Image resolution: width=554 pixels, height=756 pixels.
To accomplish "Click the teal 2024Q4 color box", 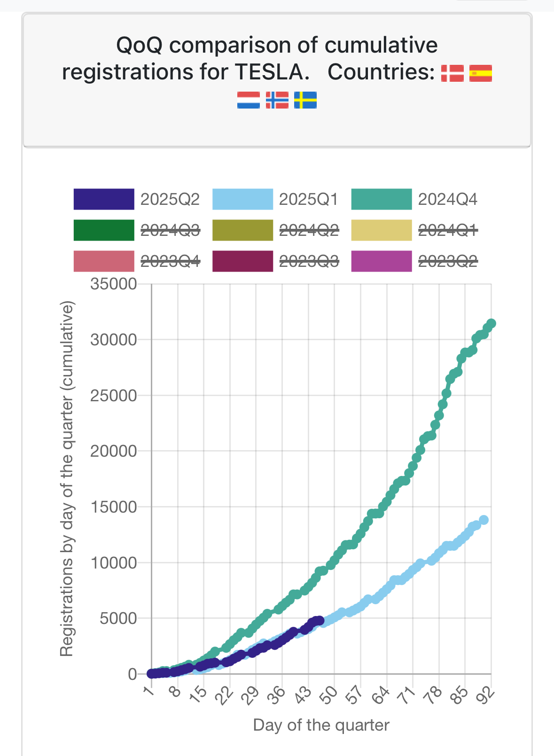I will coord(382,199).
